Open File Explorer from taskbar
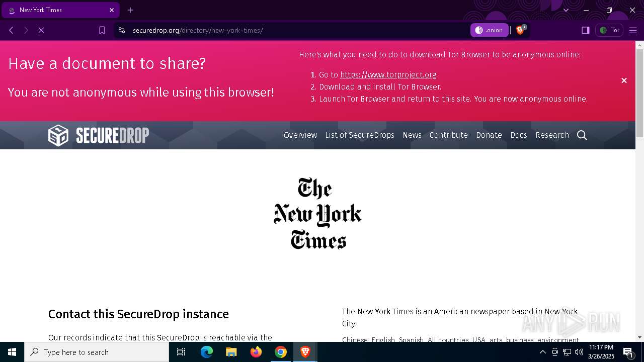 (x=231, y=352)
